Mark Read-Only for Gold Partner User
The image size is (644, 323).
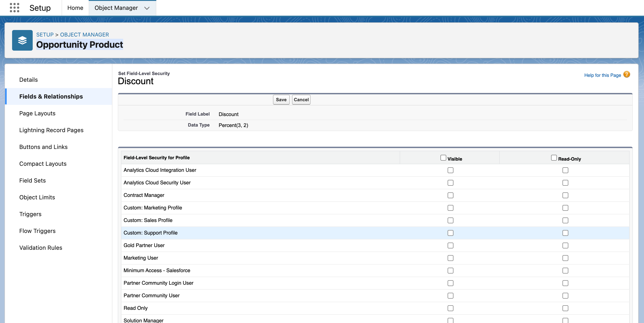[x=565, y=245]
